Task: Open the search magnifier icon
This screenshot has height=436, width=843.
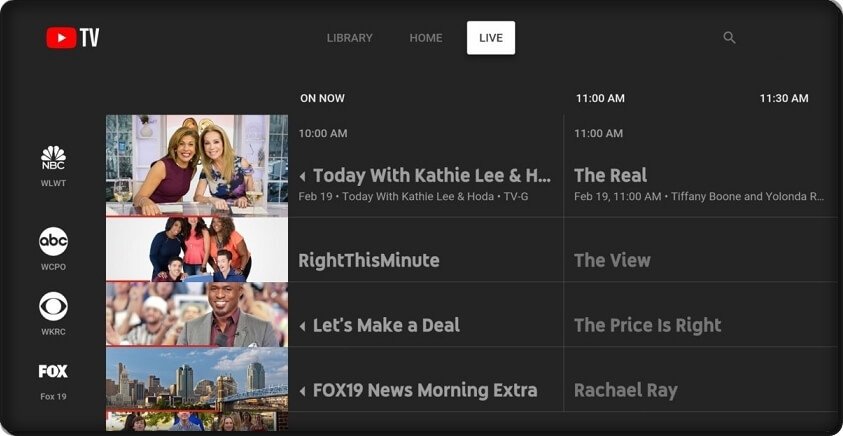Action: click(729, 38)
